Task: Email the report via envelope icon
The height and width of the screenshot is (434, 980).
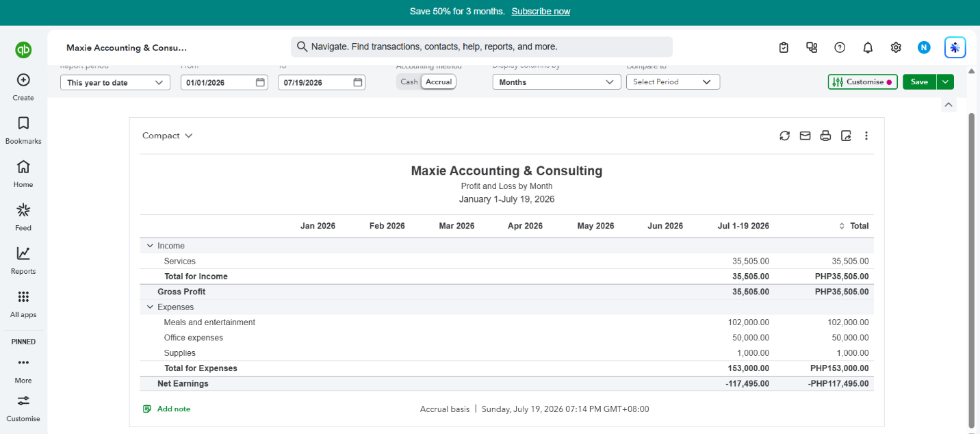Action: click(805, 136)
